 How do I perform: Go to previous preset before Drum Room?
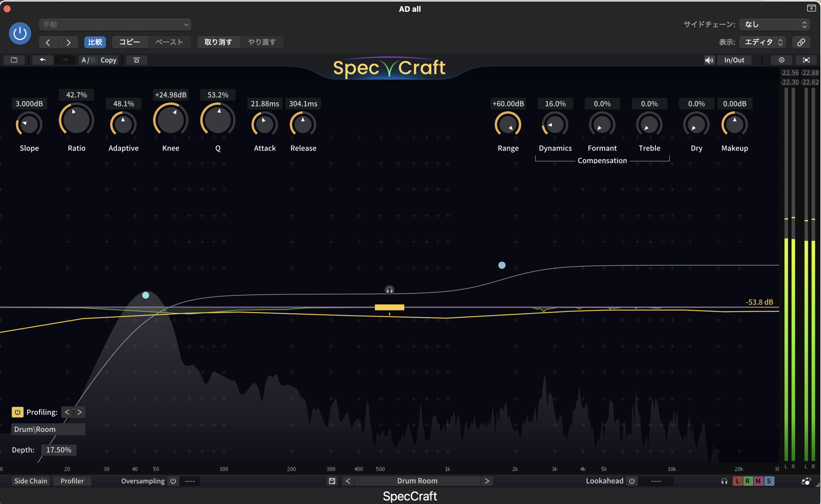point(348,481)
